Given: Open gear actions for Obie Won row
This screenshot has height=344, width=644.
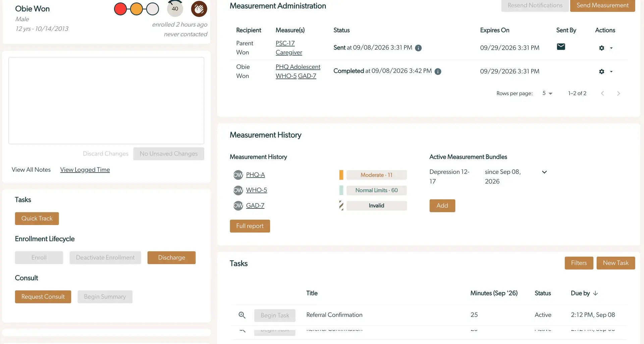Looking at the screenshot, I should (602, 71).
